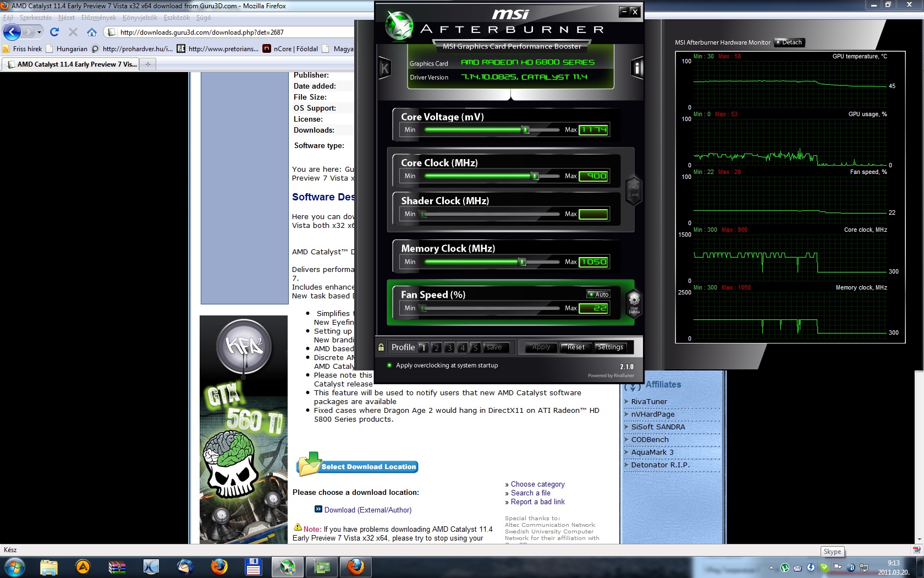Reload the page in Firefox
The width and height of the screenshot is (924, 578).
54,32
